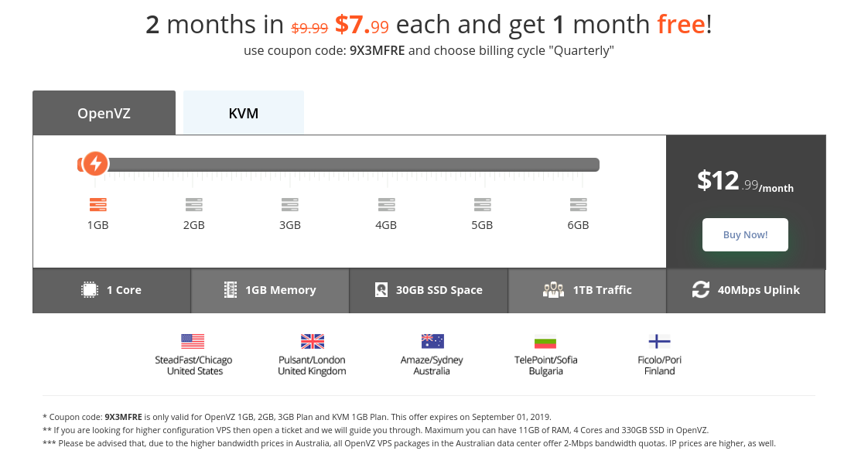Switch to the OpenVZ tab
Screen dimensions: 868x461
(104, 113)
